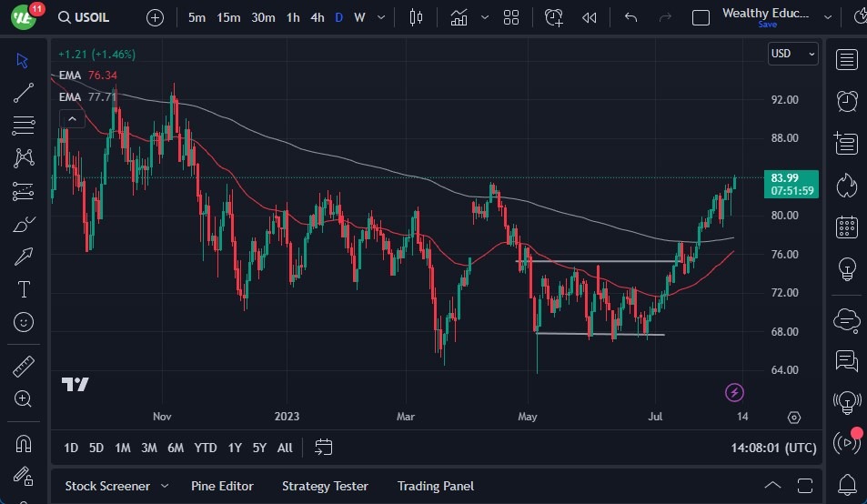867x504 pixels.
Task: Open the calendar panel in right sidebar
Action: click(847, 227)
